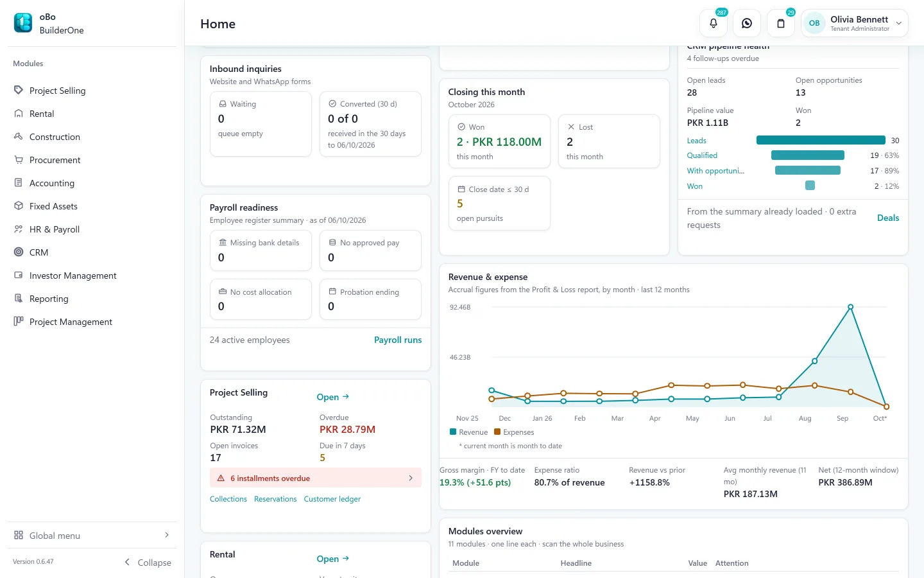Click the Probation ending calendar icon

332,292
